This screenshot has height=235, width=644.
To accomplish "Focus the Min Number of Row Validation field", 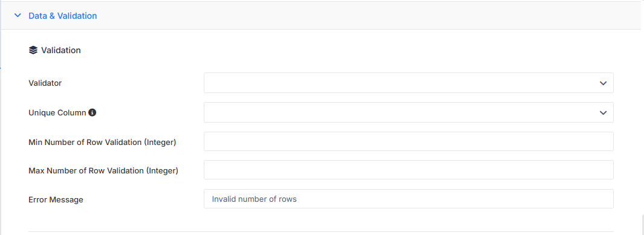I will point(409,141).
